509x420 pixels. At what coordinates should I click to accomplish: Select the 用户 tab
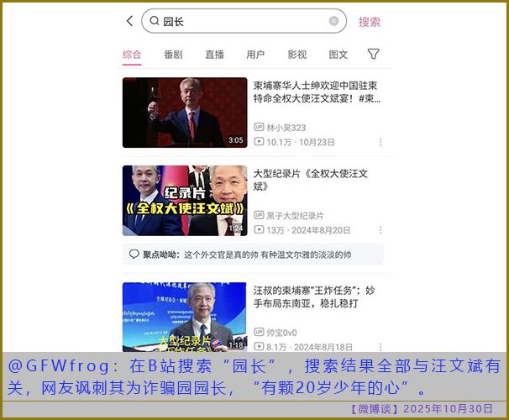255,55
